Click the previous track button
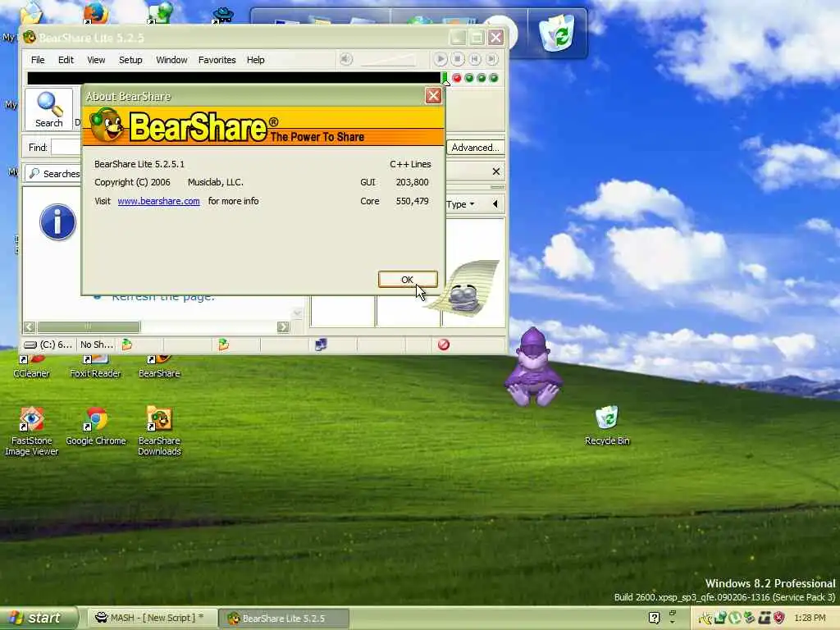Viewport: 840px width, 630px height. pyautogui.click(x=475, y=59)
